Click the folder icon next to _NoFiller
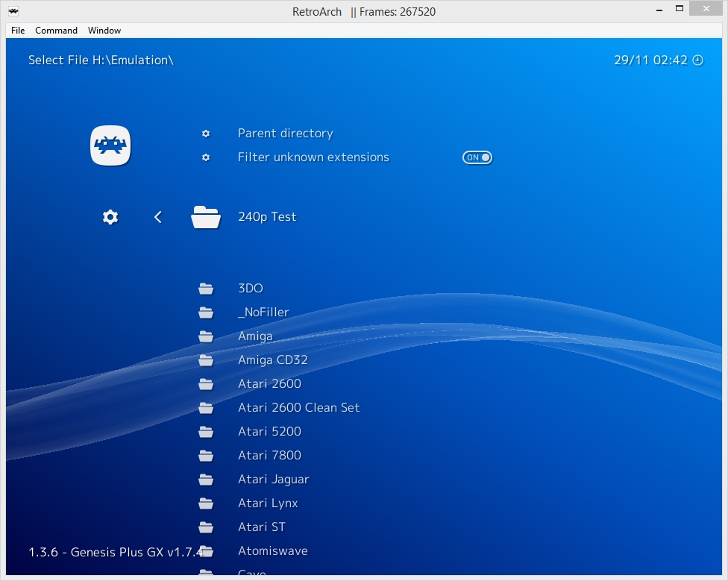Image resolution: width=728 pixels, height=581 pixels. [206, 313]
